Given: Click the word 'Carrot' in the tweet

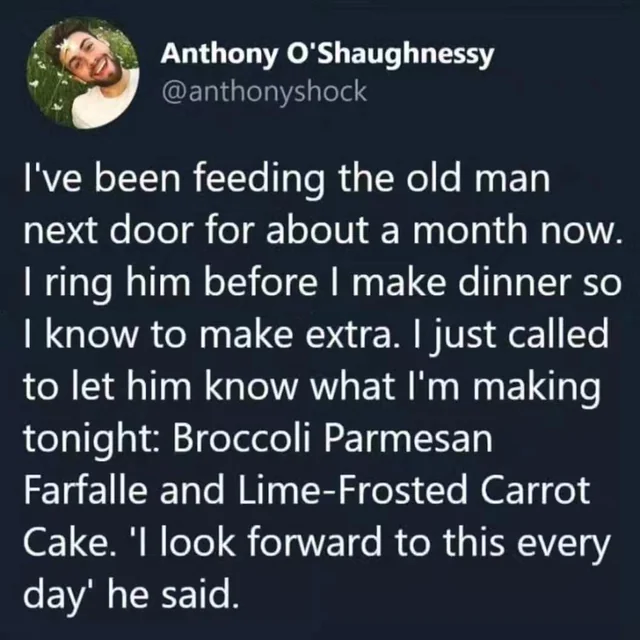Looking at the screenshot, I should (536, 490).
